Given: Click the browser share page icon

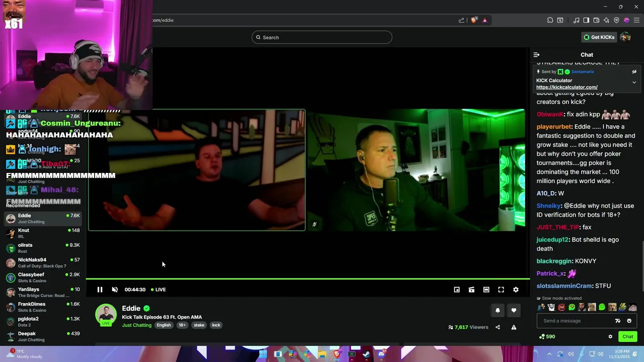Looking at the screenshot, I should (461, 20).
